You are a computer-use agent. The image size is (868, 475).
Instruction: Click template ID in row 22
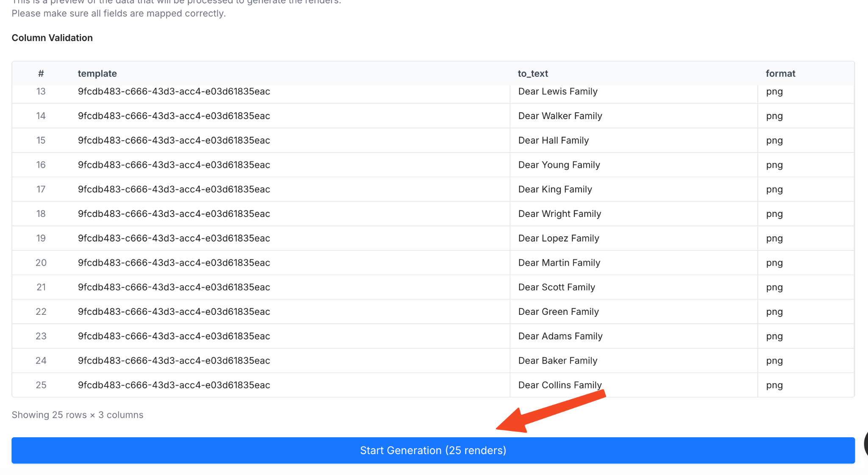point(174,311)
